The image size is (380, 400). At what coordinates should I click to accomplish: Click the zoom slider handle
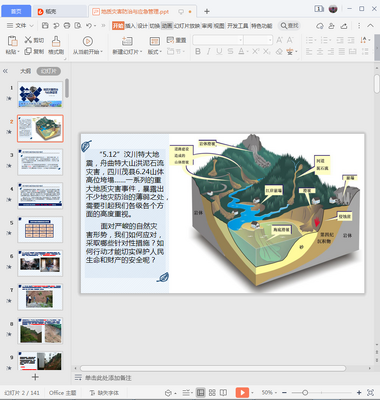(x=305, y=393)
